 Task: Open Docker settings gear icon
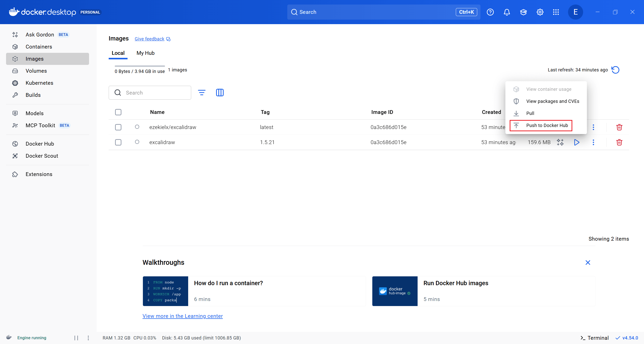[x=540, y=12]
